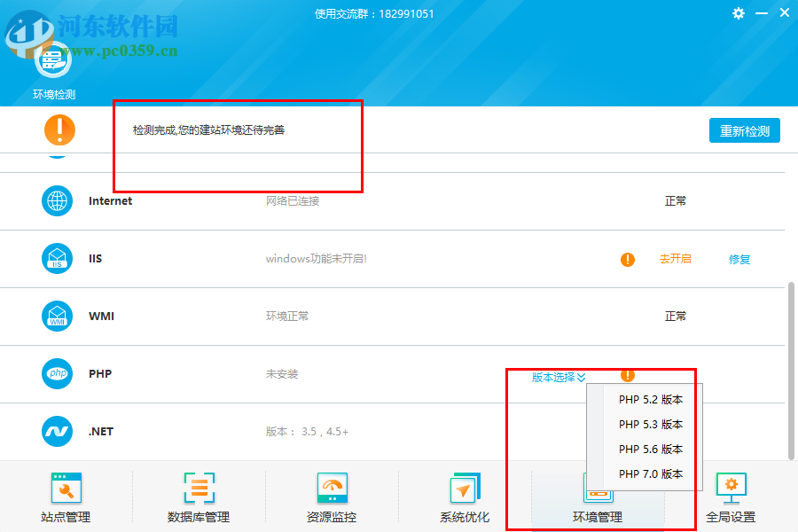Click the WMI row icon
Image resolution: width=798 pixels, height=532 pixels.
[57, 316]
